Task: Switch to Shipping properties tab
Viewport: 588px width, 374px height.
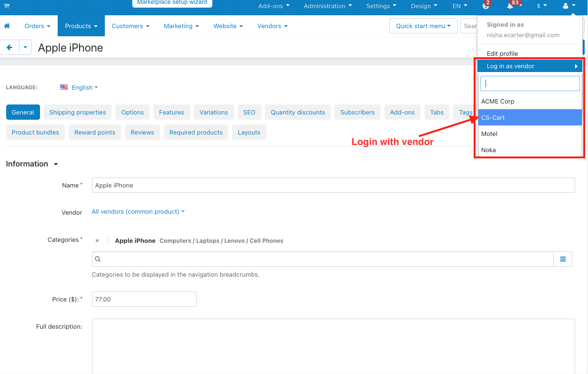Action: coord(78,112)
